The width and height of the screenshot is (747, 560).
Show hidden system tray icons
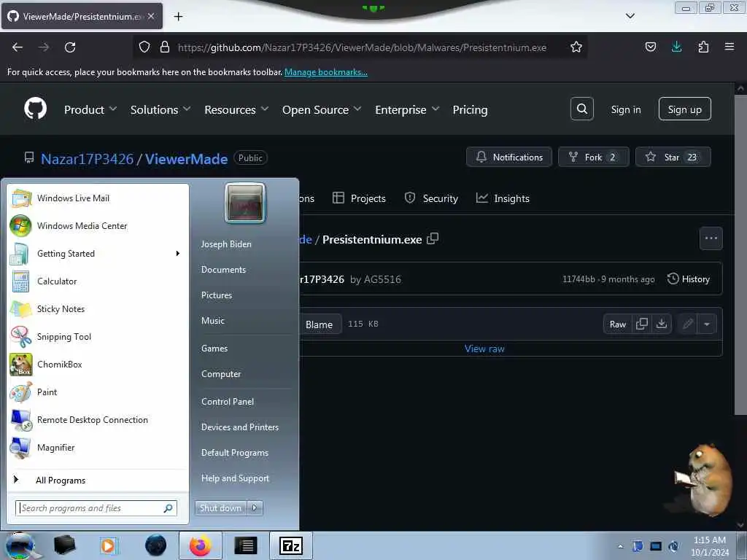pos(620,545)
